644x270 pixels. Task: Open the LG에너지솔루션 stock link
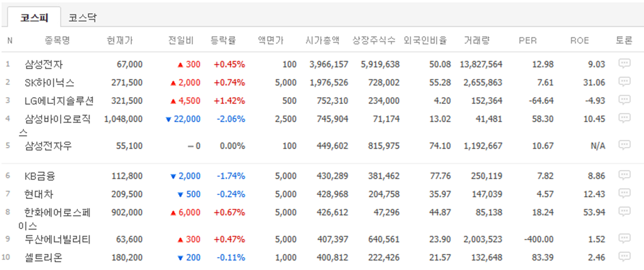(59, 101)
